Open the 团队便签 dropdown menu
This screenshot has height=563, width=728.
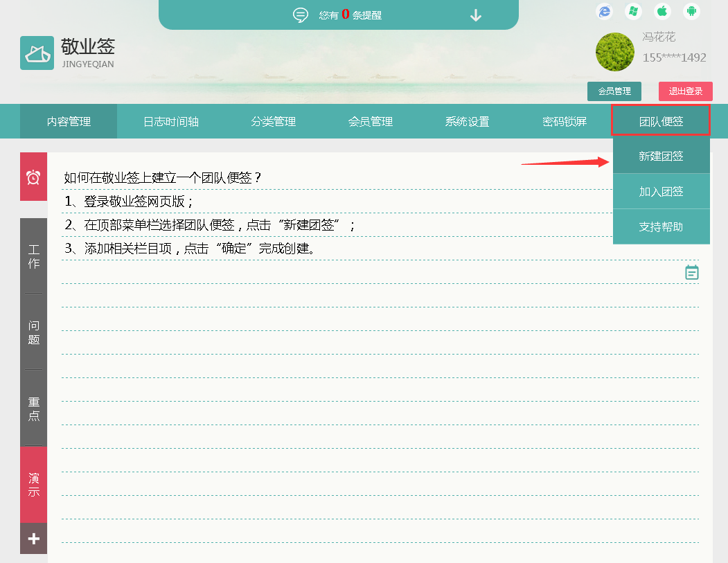pos(661,120)
